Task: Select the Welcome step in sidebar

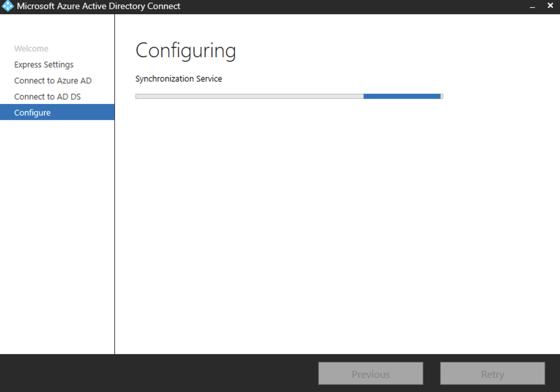Action: click(31, 49)
